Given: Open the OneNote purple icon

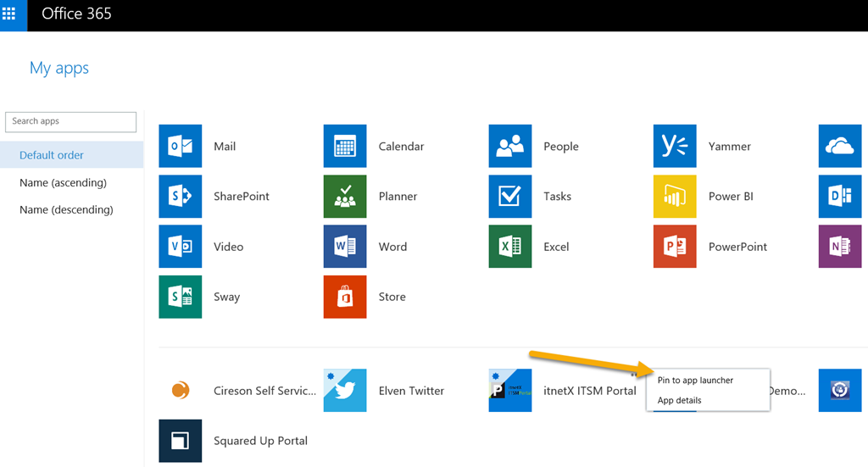Looking at the screenshot, I should tap(840, 247).
